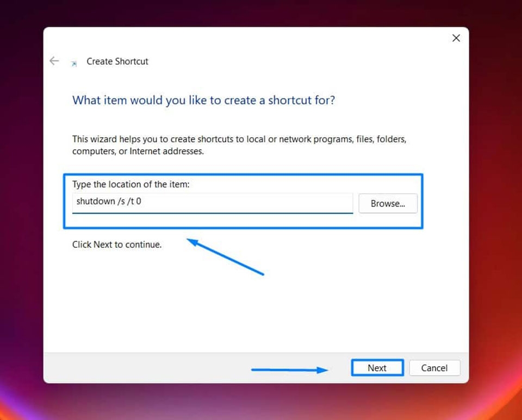Open the Browse... file picker
The height and width of the screenshot is (420, 522).
(388, 203)
